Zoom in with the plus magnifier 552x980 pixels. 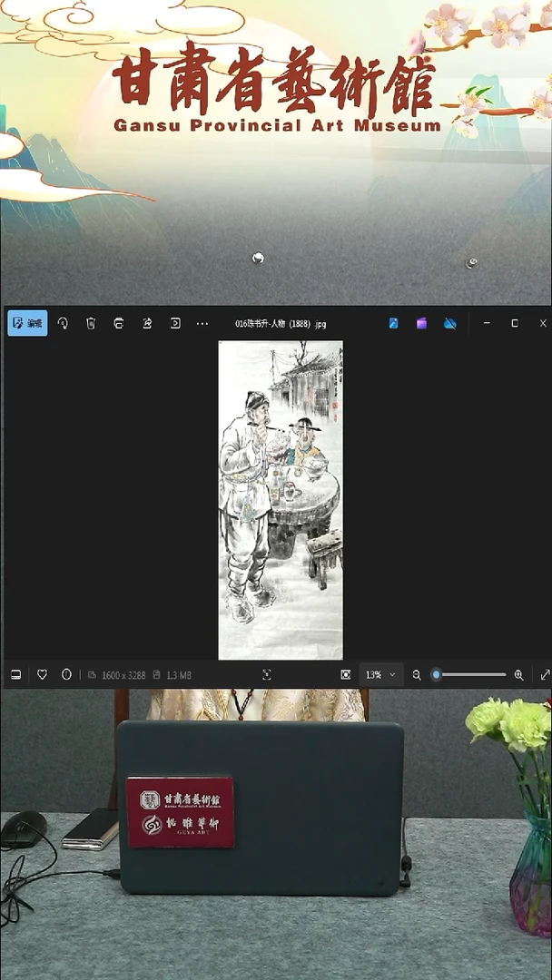click(x=518, y=675)
